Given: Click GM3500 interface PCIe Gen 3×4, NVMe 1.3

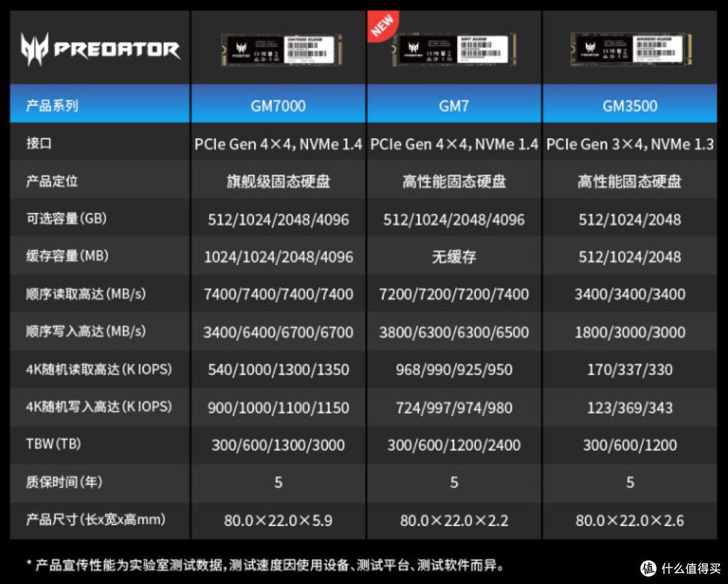Looking at the screenshot, I should [630, 144].
